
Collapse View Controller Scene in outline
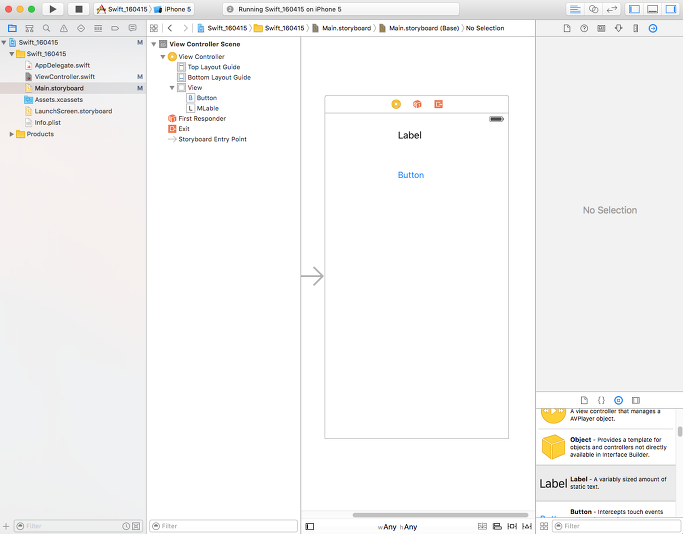pos(154,44)
